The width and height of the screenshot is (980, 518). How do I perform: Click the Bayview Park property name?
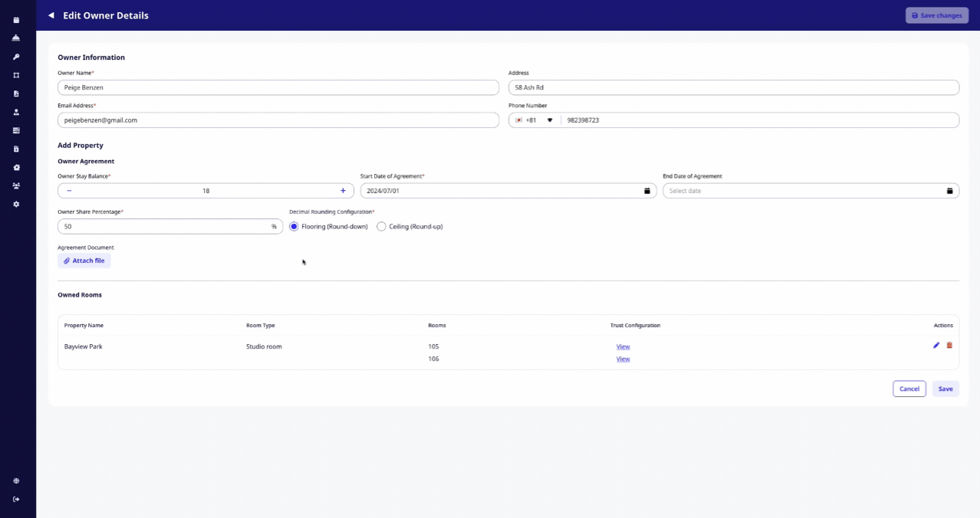pyautogui.click(x=83, y=347)
